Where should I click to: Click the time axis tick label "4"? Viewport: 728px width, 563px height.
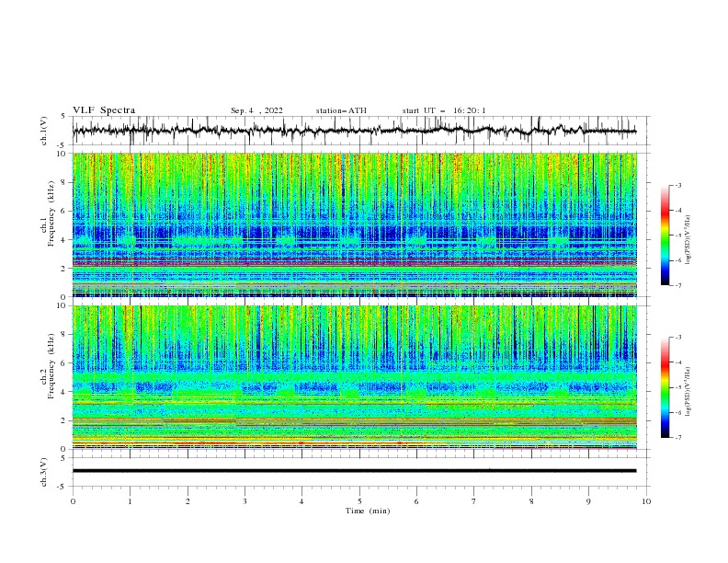[302, 501]
